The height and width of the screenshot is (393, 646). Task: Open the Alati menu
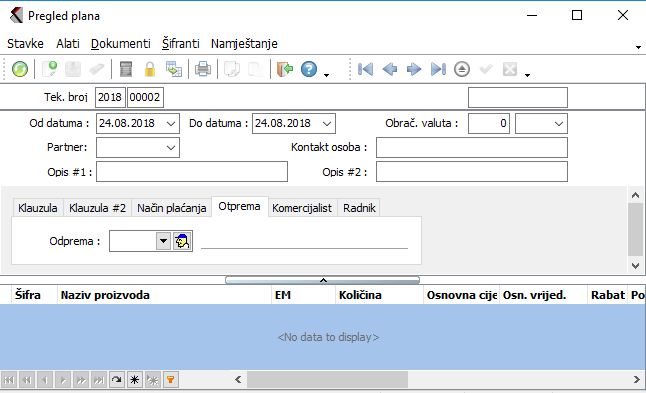coord(68,43)
